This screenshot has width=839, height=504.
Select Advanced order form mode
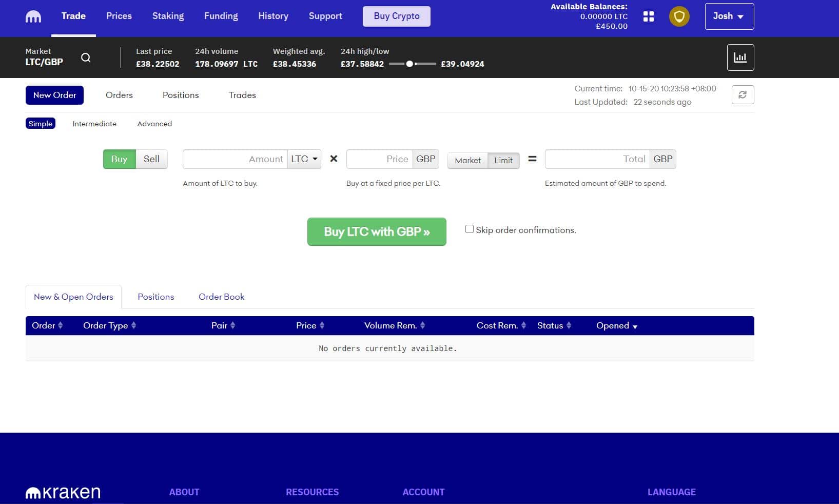[x=154, y=124]
